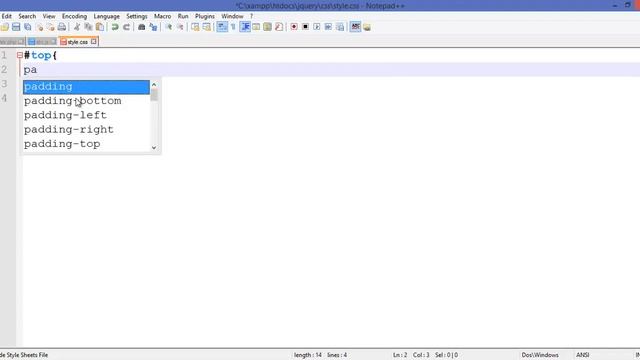Click the Function List toolbar icon
Viewport: 640px width, 360px height.
tap(279, 27)
